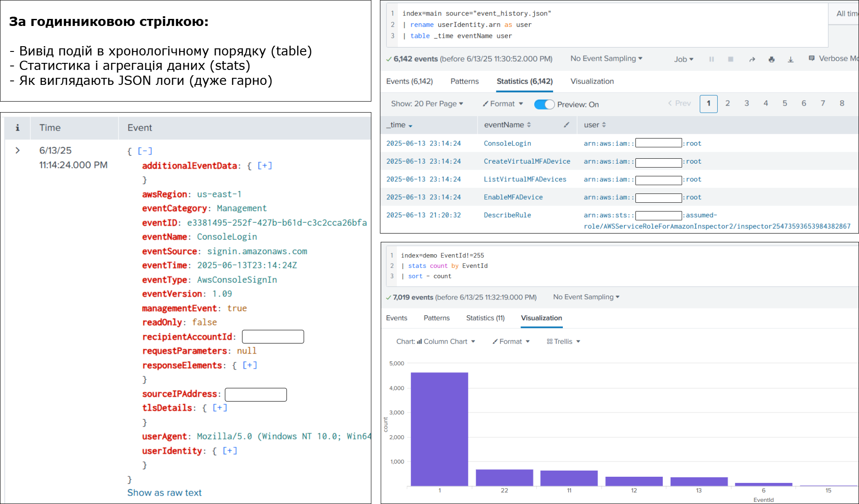Expand additionalEventData [+]
Viewport: 859px width, 504px height.
(264, 165)
